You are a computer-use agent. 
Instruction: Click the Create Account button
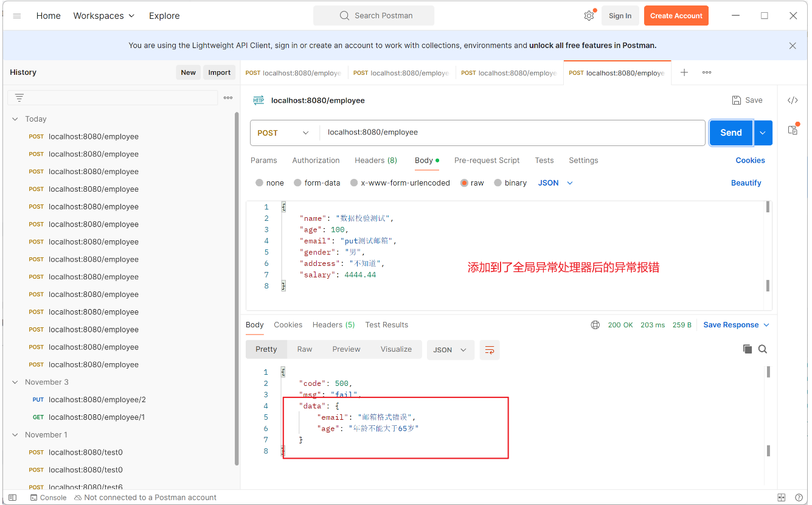pyautogui.click(x=676, y=16)
